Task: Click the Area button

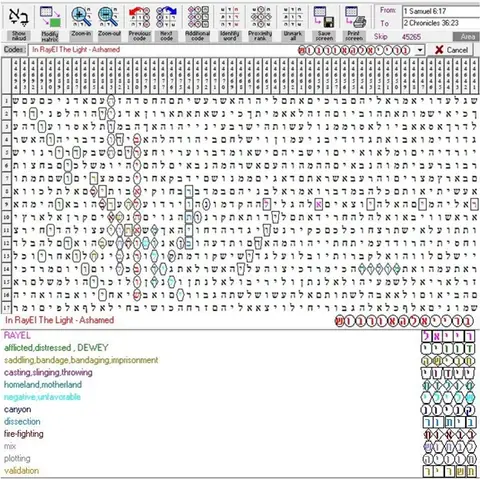Action: pyautogui.click(x=467, y=37)
